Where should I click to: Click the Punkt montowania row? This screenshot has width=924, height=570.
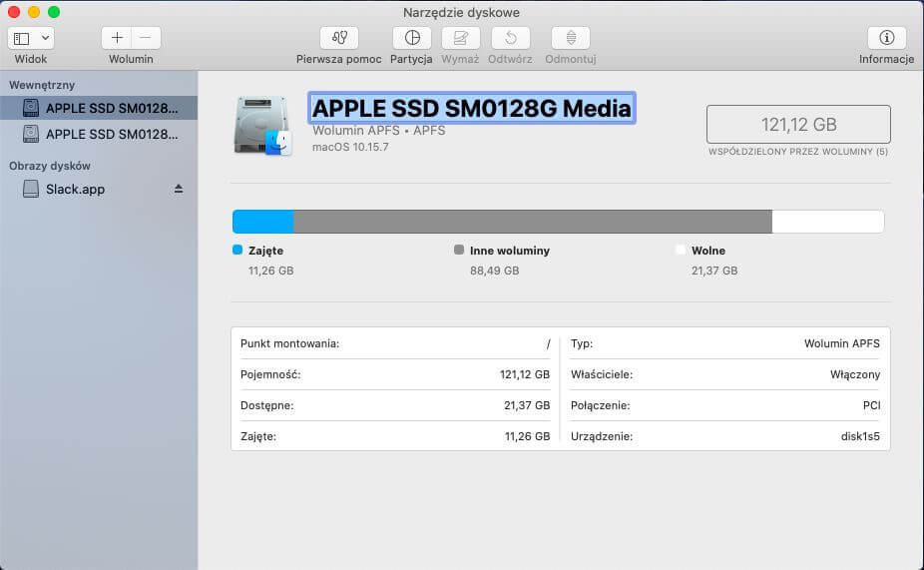(x=395, y=343)
